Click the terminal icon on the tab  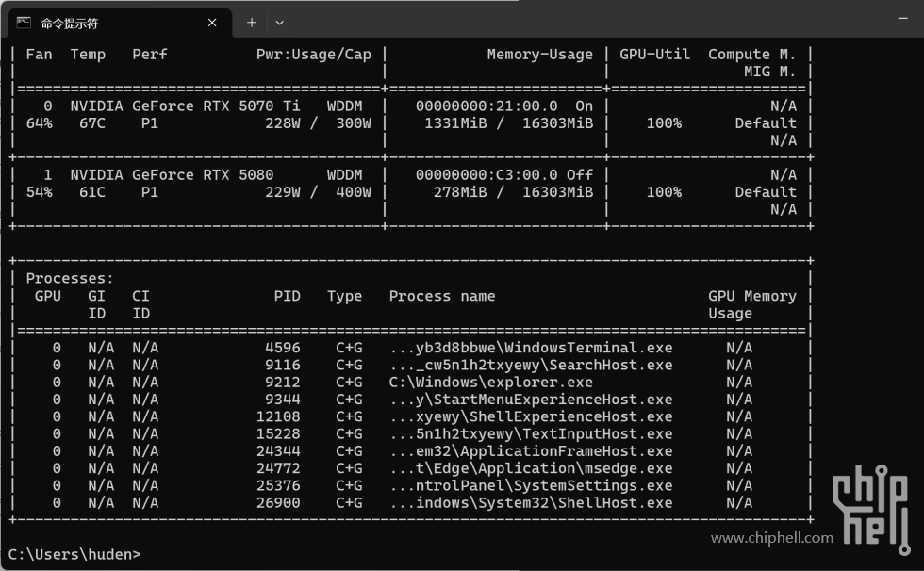click(x=24, y=23)
